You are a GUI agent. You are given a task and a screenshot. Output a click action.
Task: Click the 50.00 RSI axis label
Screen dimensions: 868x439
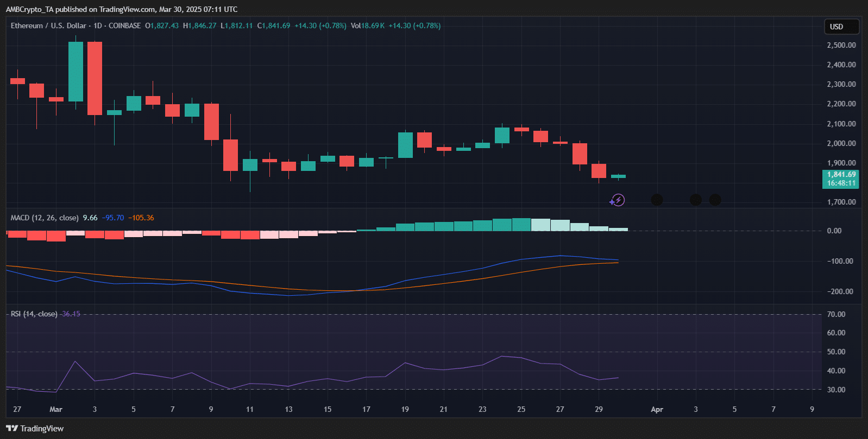coord(836,352)
